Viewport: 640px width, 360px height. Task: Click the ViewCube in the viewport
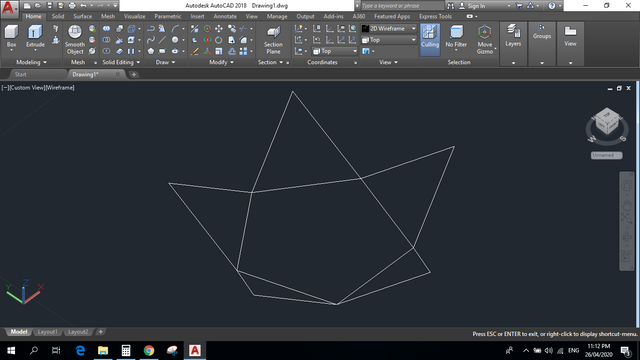pos(607,121)
